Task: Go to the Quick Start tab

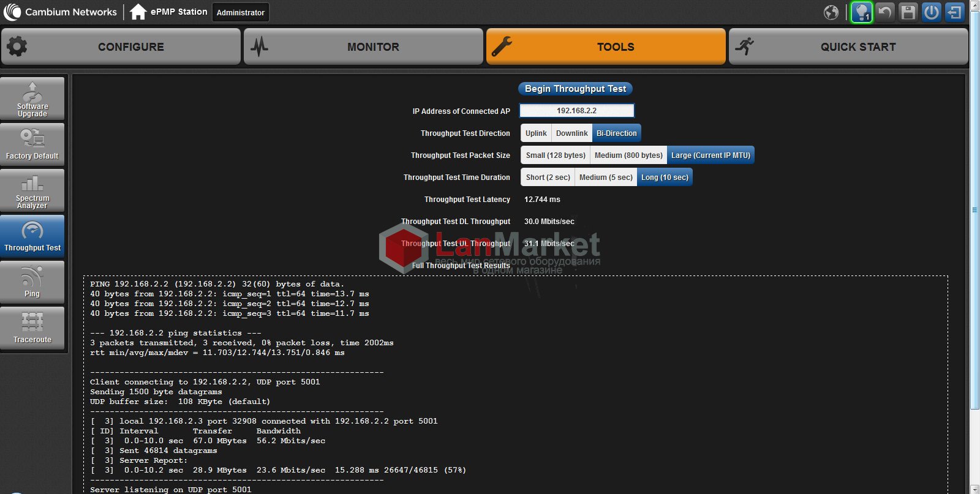Action: coord(848,47)
